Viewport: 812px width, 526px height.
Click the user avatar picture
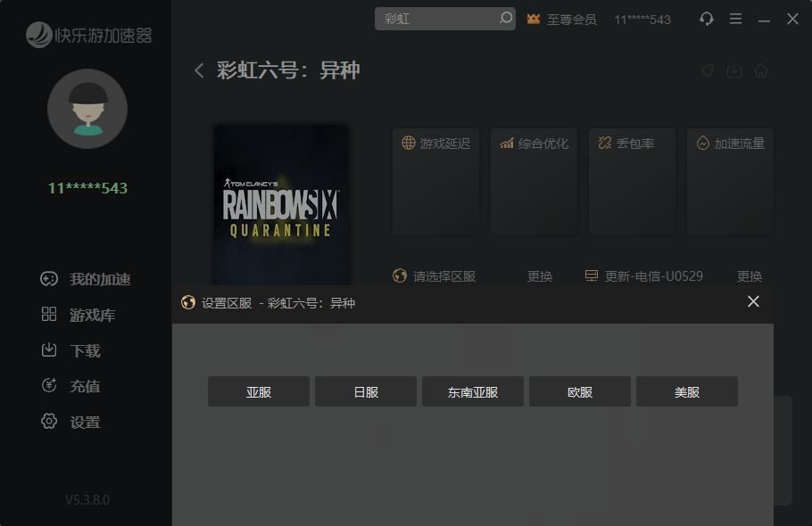click(87, 109)
